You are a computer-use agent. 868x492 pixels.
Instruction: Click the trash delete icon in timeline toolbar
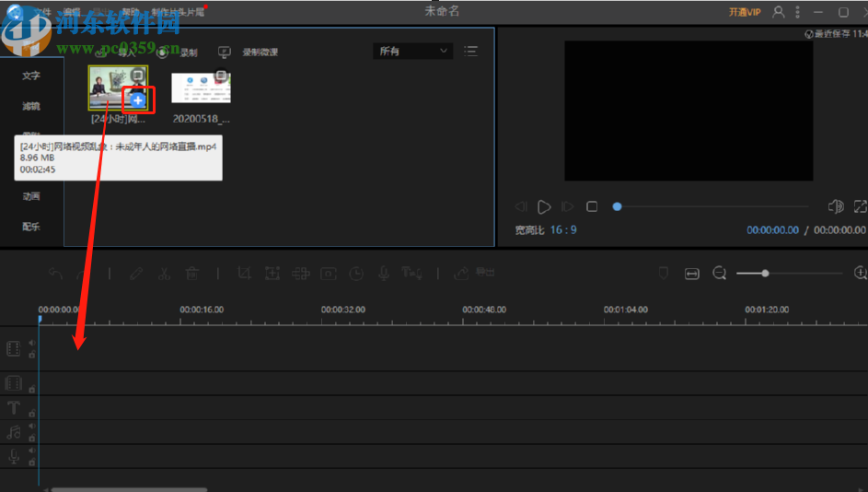coord(191,273)
